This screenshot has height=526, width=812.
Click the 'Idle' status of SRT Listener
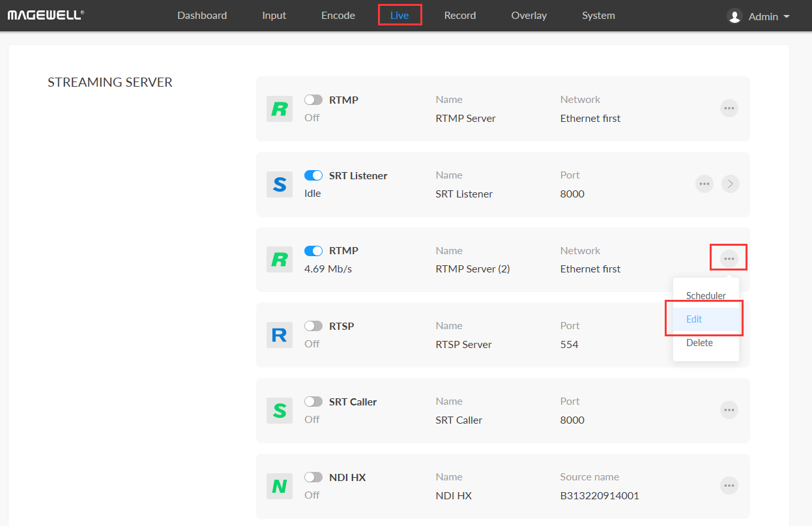click(313, 194)
